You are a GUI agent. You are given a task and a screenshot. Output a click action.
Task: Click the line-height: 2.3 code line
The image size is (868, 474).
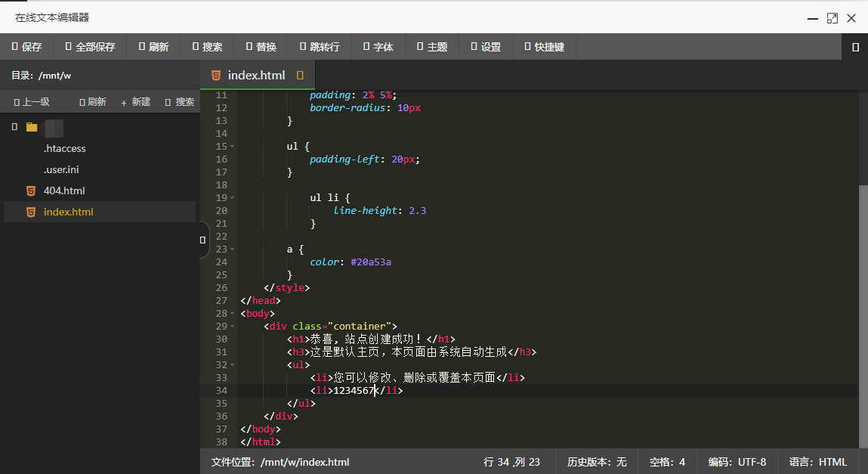point(380,211)
